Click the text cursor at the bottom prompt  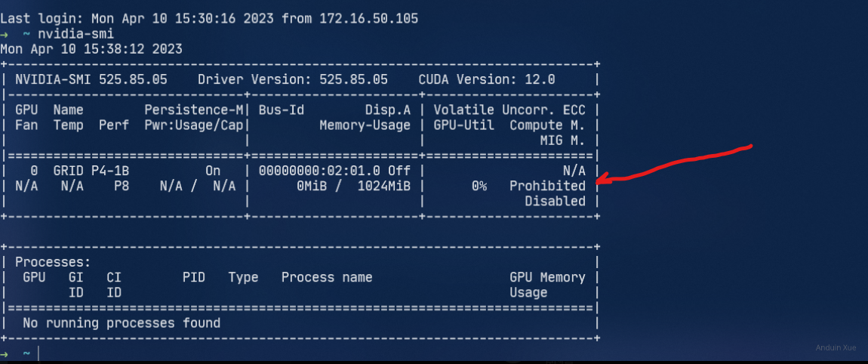pos(38,353)
